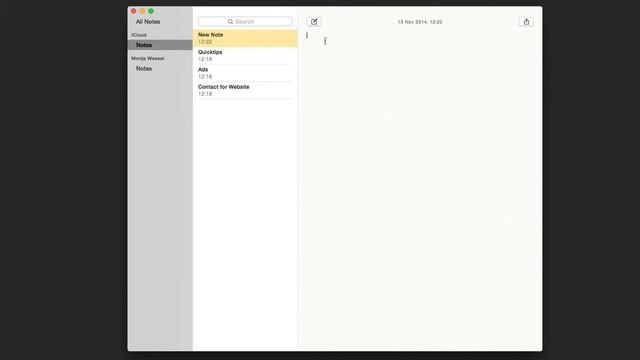The height and width of the screenshot is (360, 640).
Task: Create a new note with compose icon
Action: [314, 22]
